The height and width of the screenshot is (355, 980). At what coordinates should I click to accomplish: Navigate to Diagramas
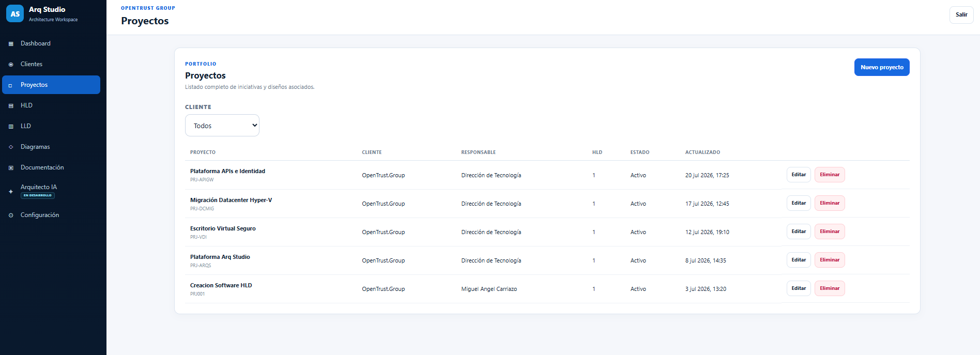(51, 147)
